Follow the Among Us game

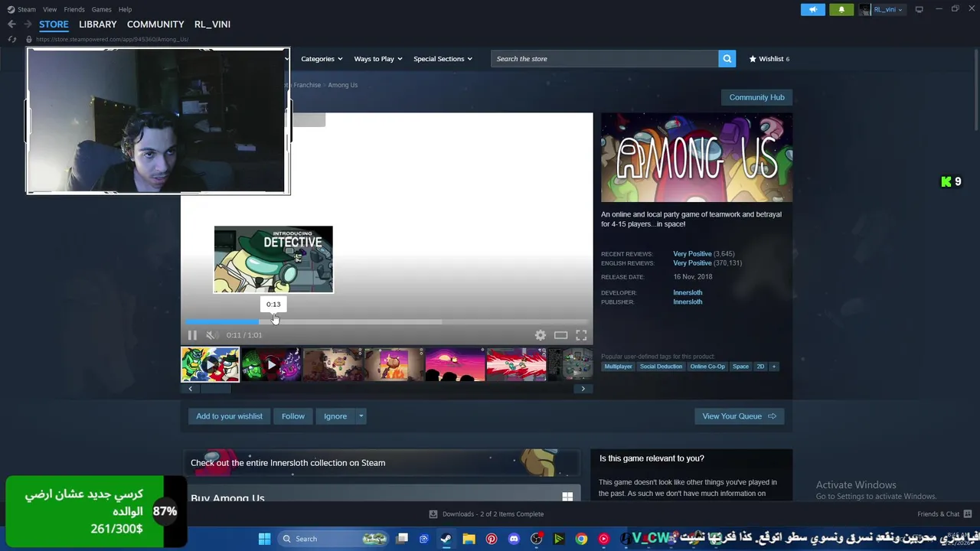[x=293, y=416]
